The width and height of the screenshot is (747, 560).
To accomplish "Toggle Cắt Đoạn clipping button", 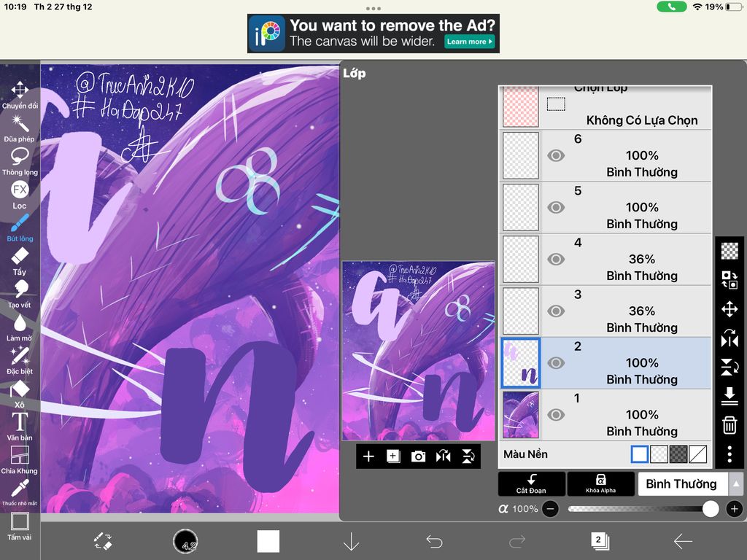I will point(532,484).
